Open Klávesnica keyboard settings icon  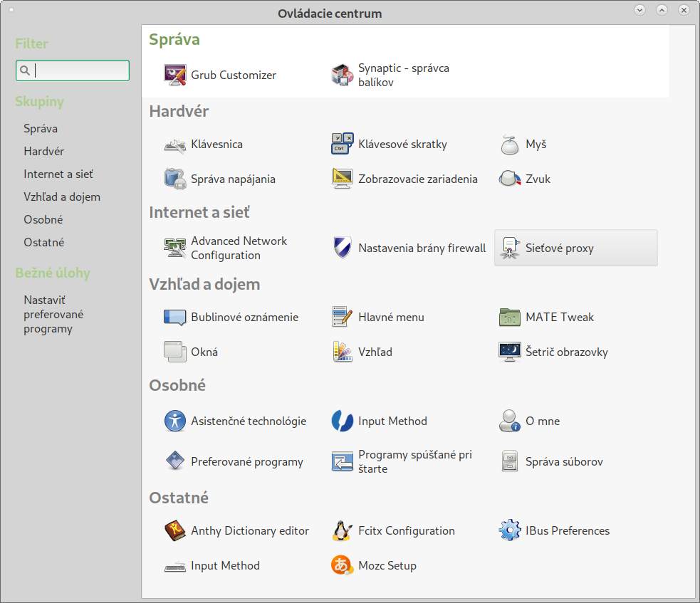(175, 145)
